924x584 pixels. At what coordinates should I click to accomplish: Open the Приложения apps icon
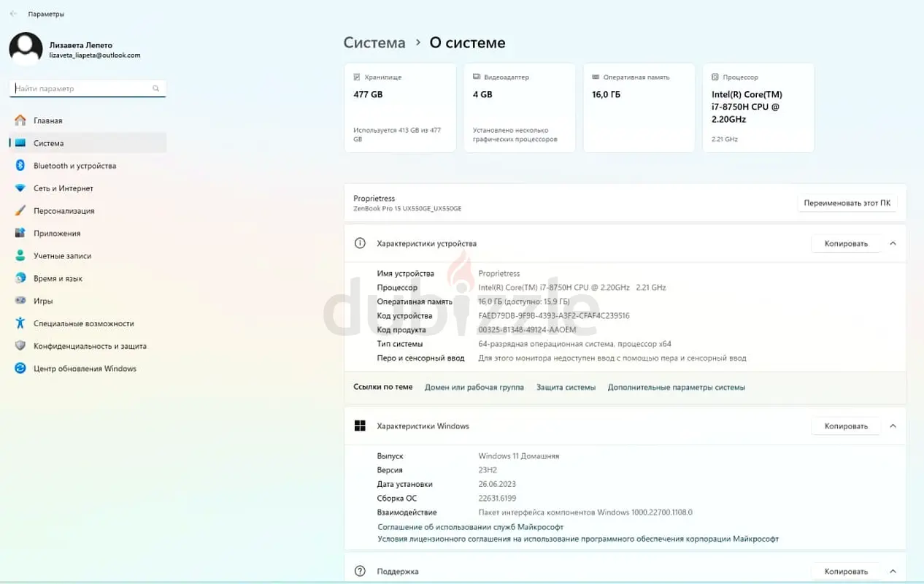coord(20,234)
